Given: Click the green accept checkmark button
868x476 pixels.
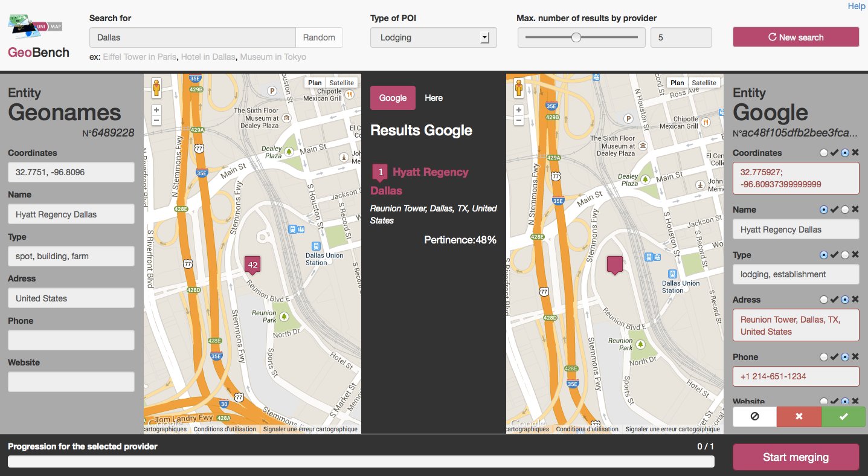Looking at the screenshot, I should click(843, 417).
